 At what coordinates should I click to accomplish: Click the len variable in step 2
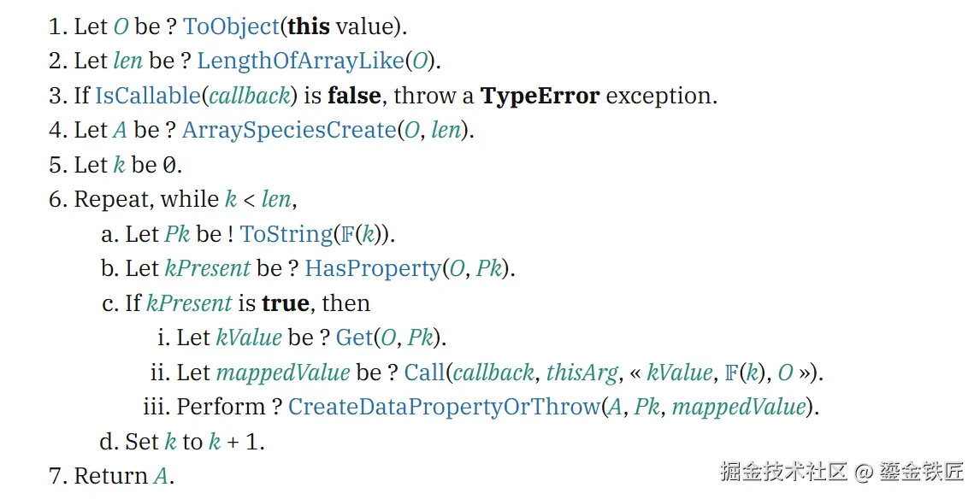tap(127, 61)
